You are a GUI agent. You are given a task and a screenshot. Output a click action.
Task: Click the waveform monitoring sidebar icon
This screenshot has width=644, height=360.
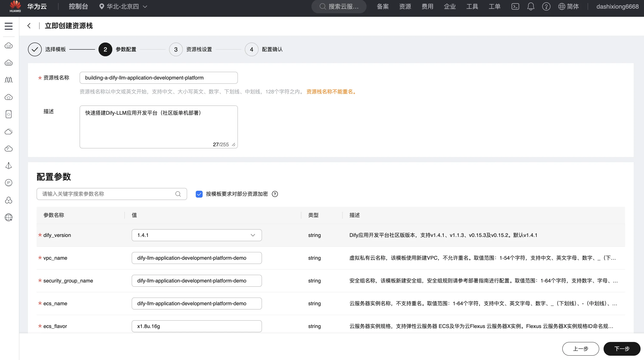(9, 80)
